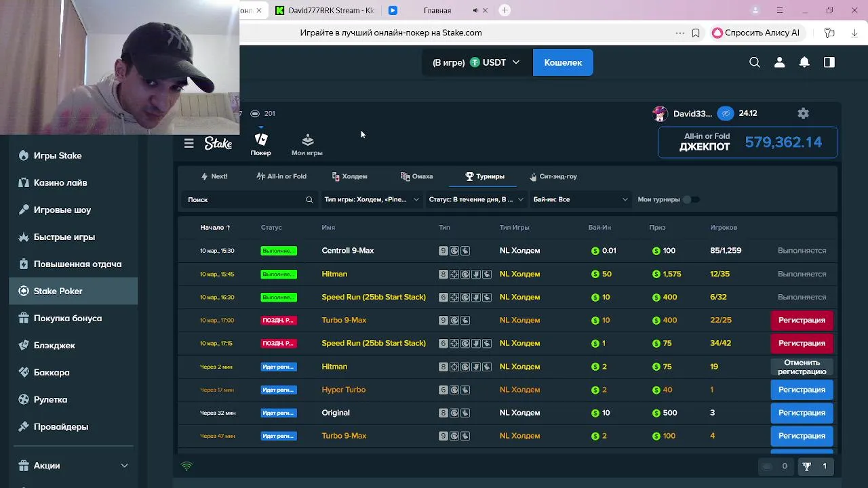Close the first browser tab
Screen dimensions: 868x488
click(x=258, y=10)
